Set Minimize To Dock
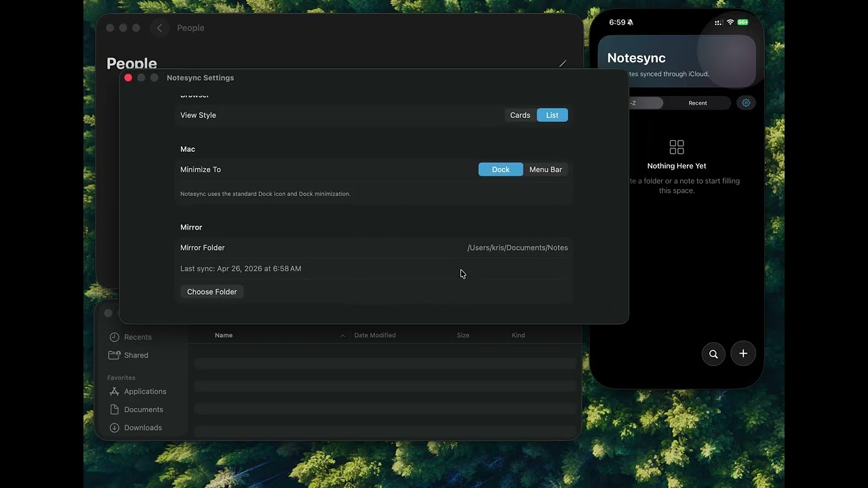This screenshot has height=488, width=868. click(x=501, y=169)
